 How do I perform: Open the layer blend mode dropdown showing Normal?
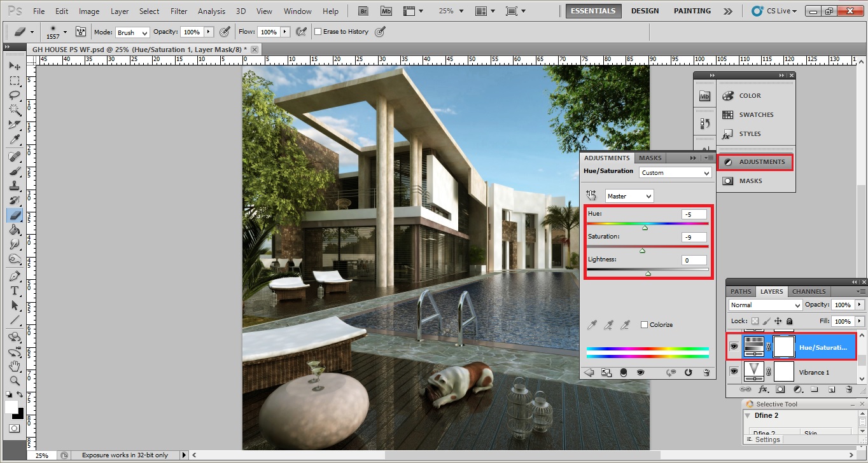coord(764,305)
